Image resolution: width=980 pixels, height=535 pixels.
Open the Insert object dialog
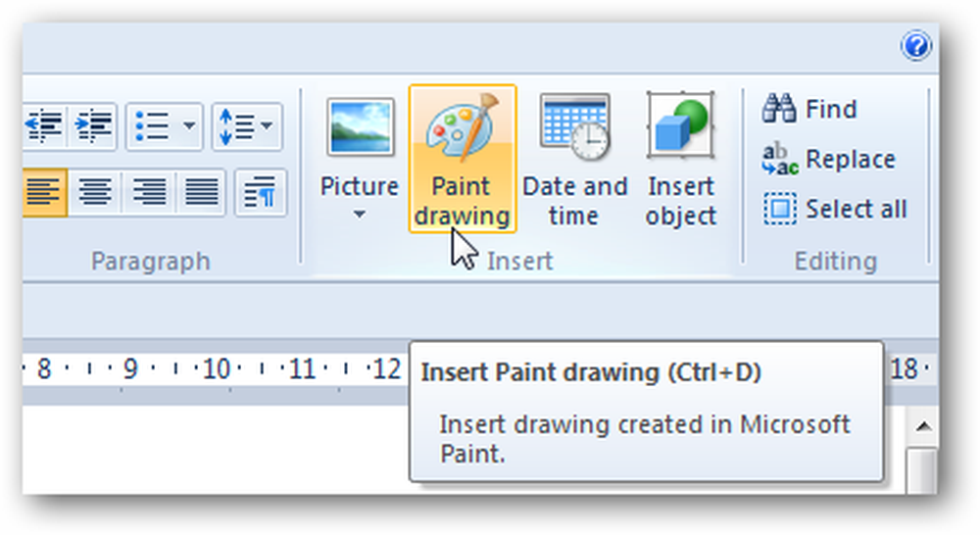(681, 159)
